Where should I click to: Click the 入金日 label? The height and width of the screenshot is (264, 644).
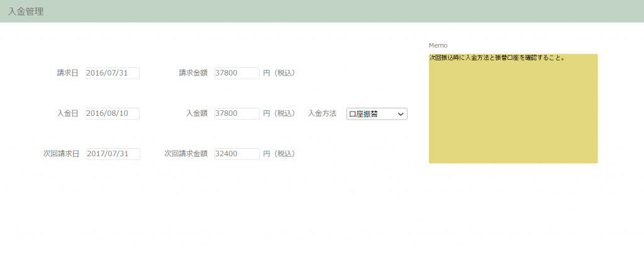[x=67, y=113]
